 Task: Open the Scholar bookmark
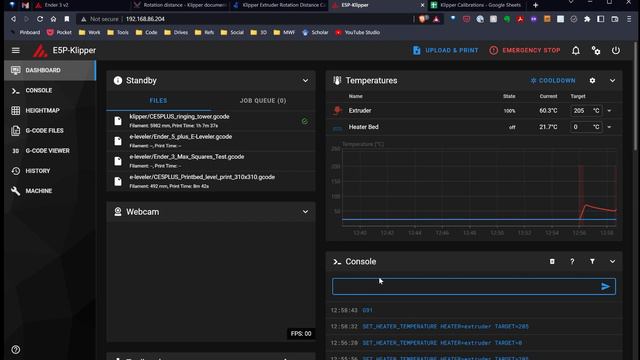(x=315, y=32)
